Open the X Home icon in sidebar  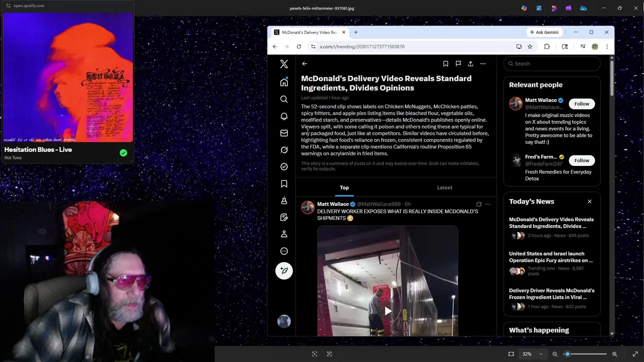tap(284, 82)
